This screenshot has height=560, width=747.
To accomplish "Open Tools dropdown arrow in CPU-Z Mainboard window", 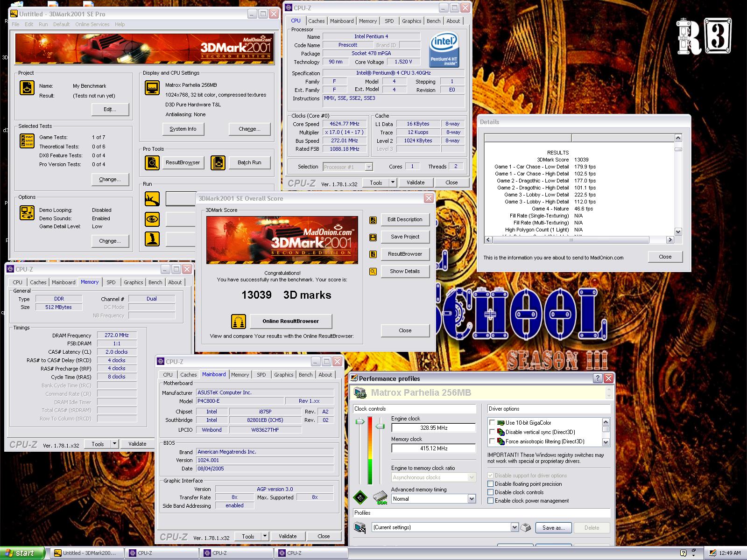I will tap(265, 536).
